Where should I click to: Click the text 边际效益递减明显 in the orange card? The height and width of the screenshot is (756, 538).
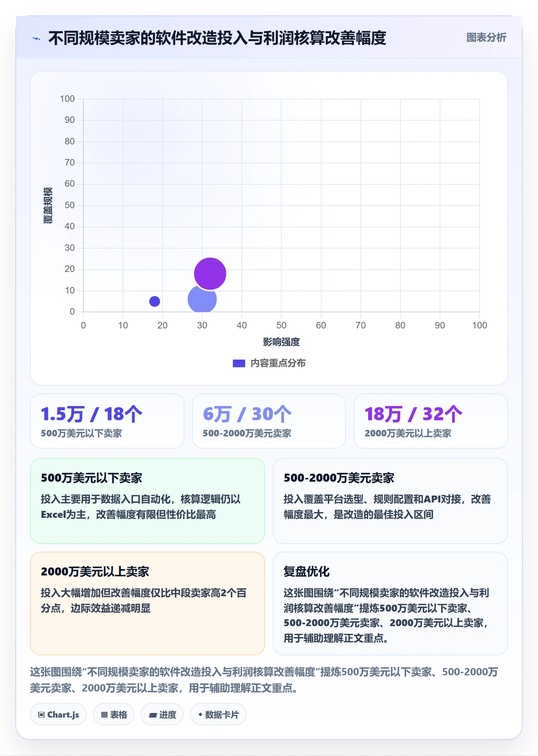coord(111,608)
